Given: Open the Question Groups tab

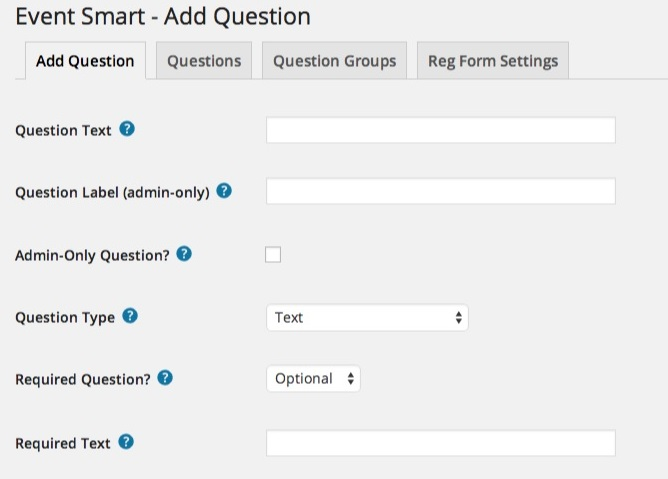Looking at the screenshot, I should click(x=334, y=61).
